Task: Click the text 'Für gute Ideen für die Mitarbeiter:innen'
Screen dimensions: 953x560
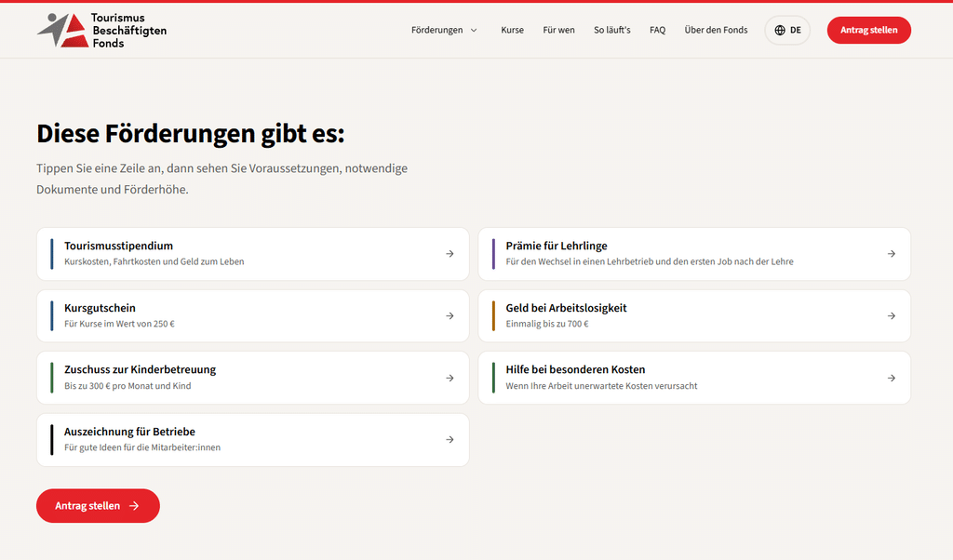Action: (x=142, y=447)
